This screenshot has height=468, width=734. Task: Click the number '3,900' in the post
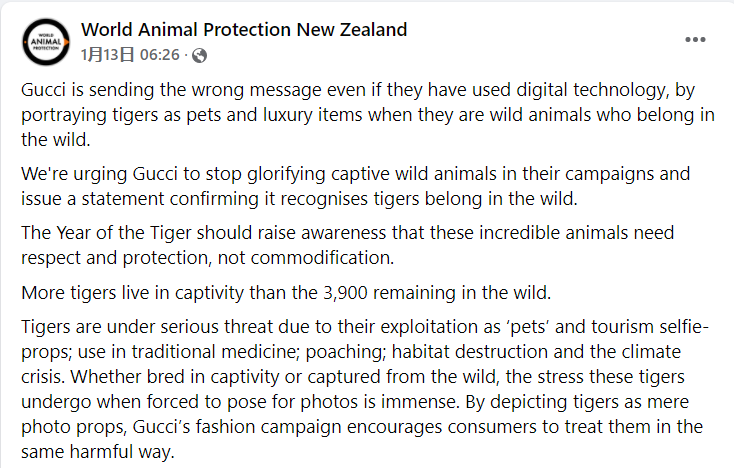tap(345, 293)
